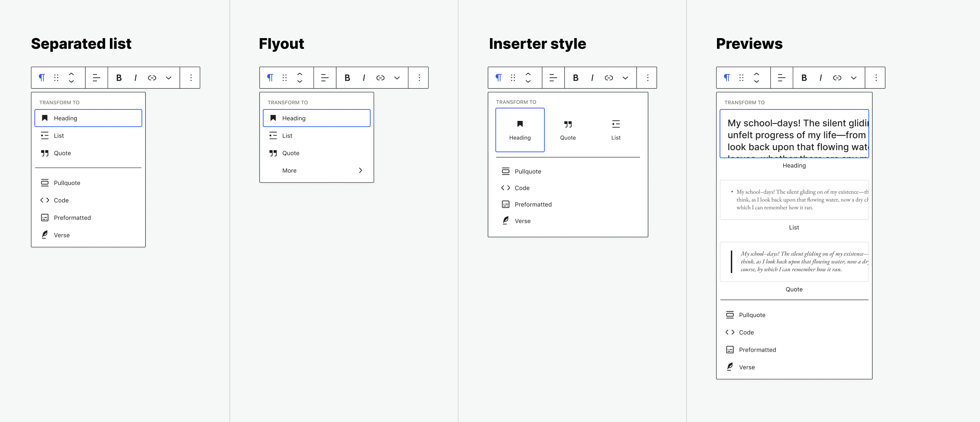This screenshot has width=980, height=422.
Task: Select the Quote preview thumbnail
Action: pos(794,262)
